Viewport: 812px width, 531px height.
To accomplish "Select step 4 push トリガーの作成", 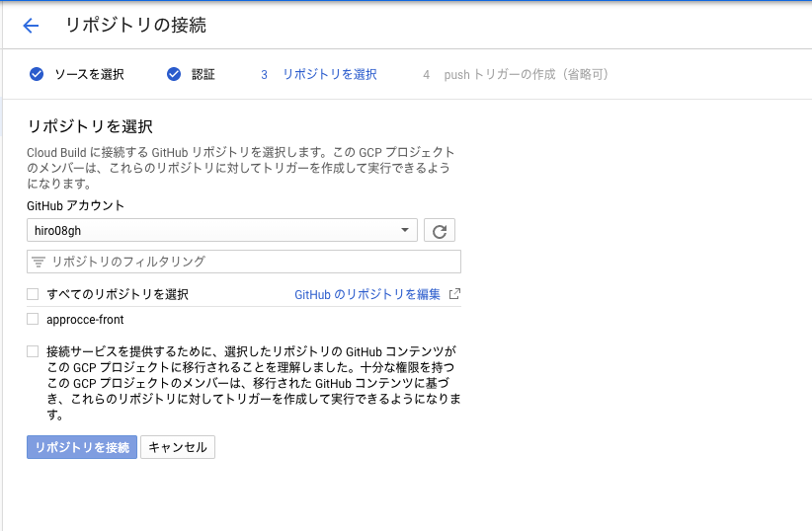I will coord(516,75).
